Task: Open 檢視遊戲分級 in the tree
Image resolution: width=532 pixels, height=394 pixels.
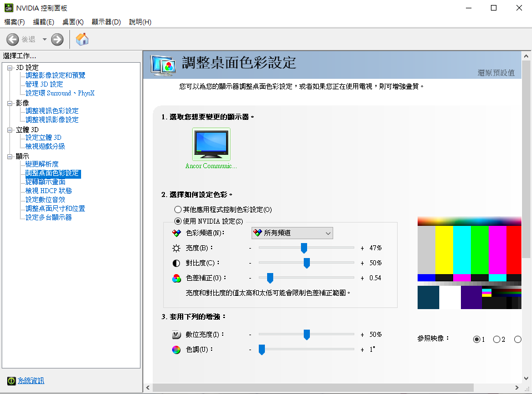Action: 45,146
